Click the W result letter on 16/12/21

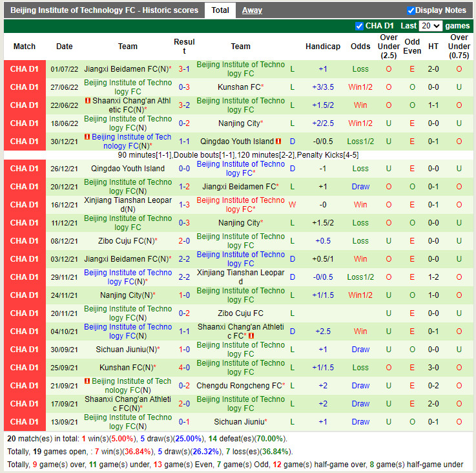(293, 205)
